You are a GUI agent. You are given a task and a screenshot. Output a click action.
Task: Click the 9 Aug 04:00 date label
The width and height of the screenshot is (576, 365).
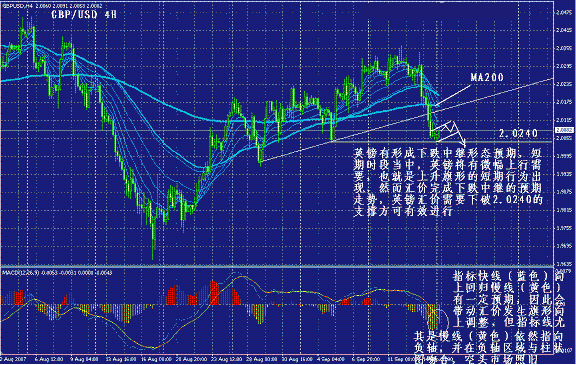(x=84, y=359)
